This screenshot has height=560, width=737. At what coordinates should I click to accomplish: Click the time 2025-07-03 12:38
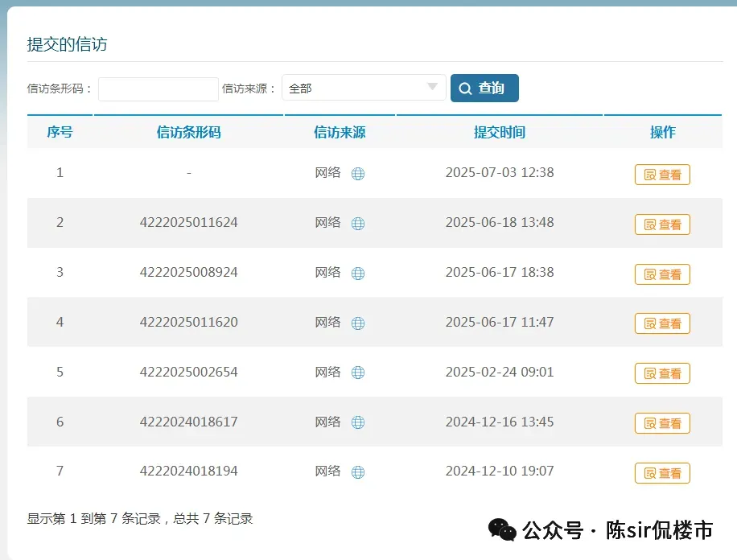(x=500, y=172)
